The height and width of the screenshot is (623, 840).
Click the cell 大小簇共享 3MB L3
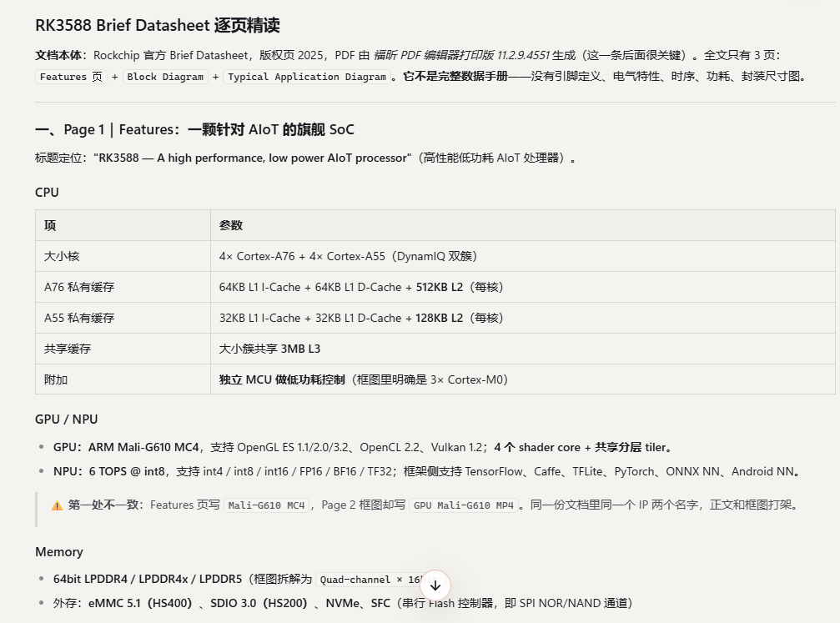[x=523, y=349]
